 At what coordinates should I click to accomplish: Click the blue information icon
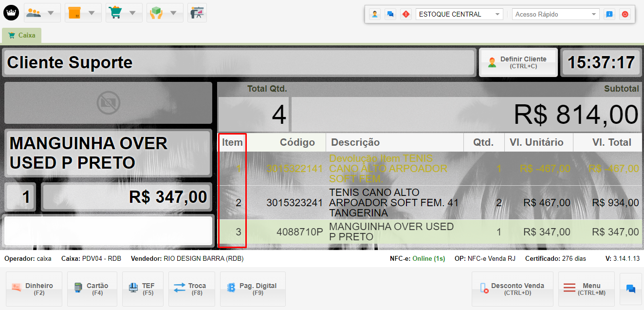coord(609,14)
